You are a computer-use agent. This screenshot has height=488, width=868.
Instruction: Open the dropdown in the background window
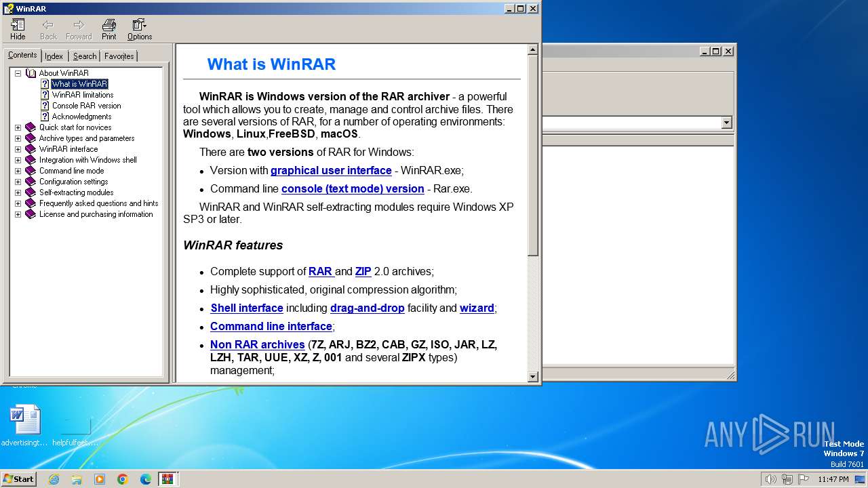726,123
